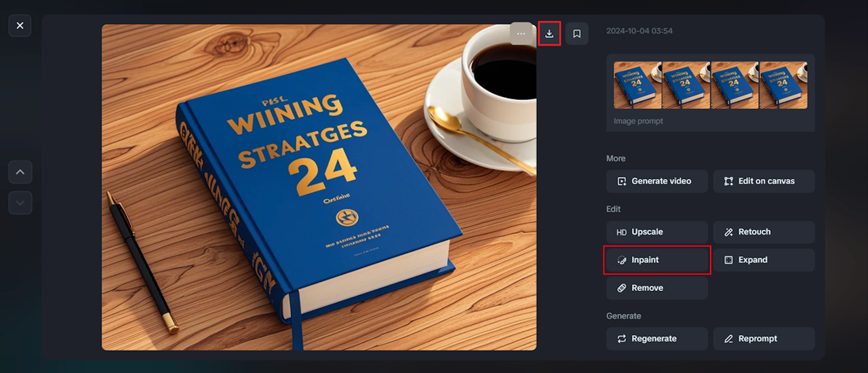Click the Image prompt label
This screenshot has height=373, width=868.
click(638, 121)
